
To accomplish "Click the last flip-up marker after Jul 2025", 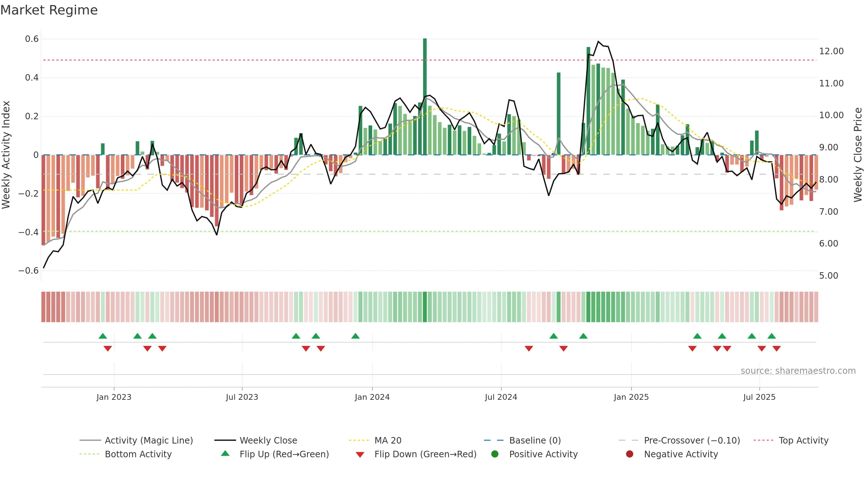I will click(x=772, y=336).
